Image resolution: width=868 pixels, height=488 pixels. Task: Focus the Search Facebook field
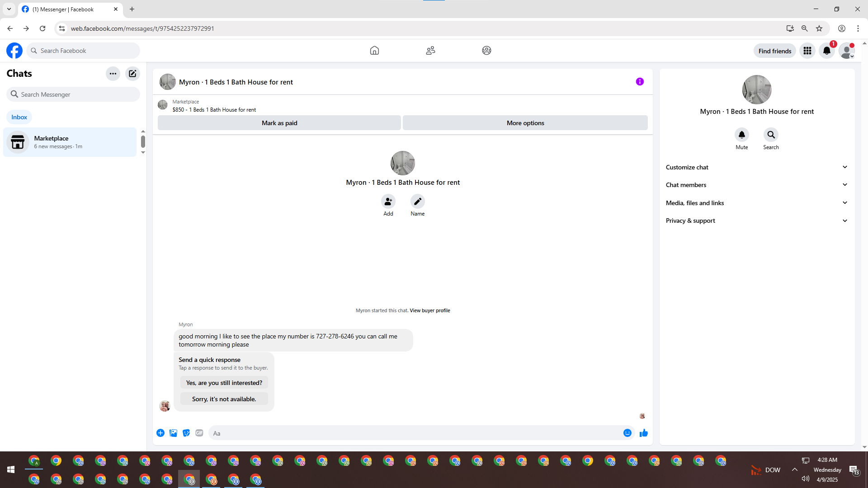[84, 51]
